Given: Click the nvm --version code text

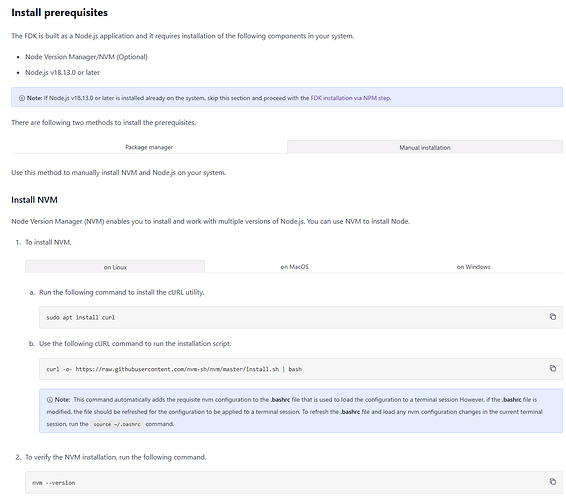Looking at the screenshot, I should click(x=53, y=483).
